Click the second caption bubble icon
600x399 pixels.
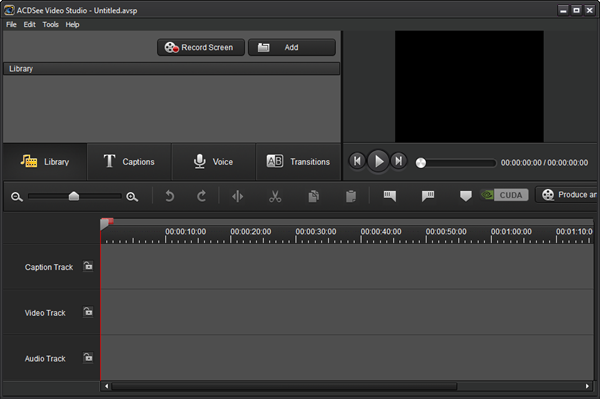(x=427, y=196)
